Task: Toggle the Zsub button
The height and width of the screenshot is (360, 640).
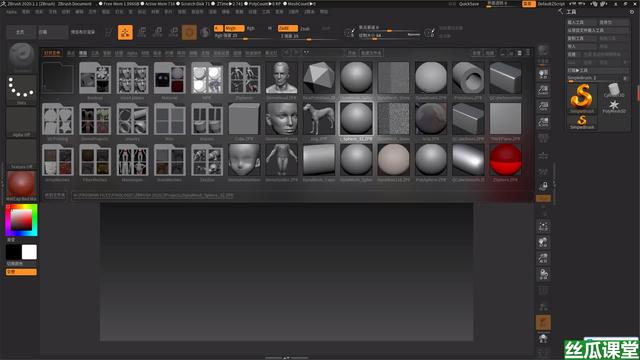Action: pyautogui.click(x=305, y=29)
